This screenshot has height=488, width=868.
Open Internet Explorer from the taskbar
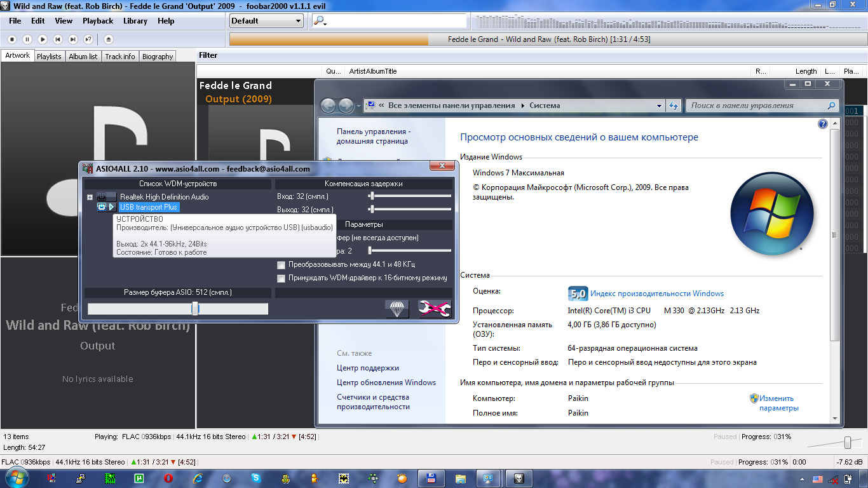(198, 478)
